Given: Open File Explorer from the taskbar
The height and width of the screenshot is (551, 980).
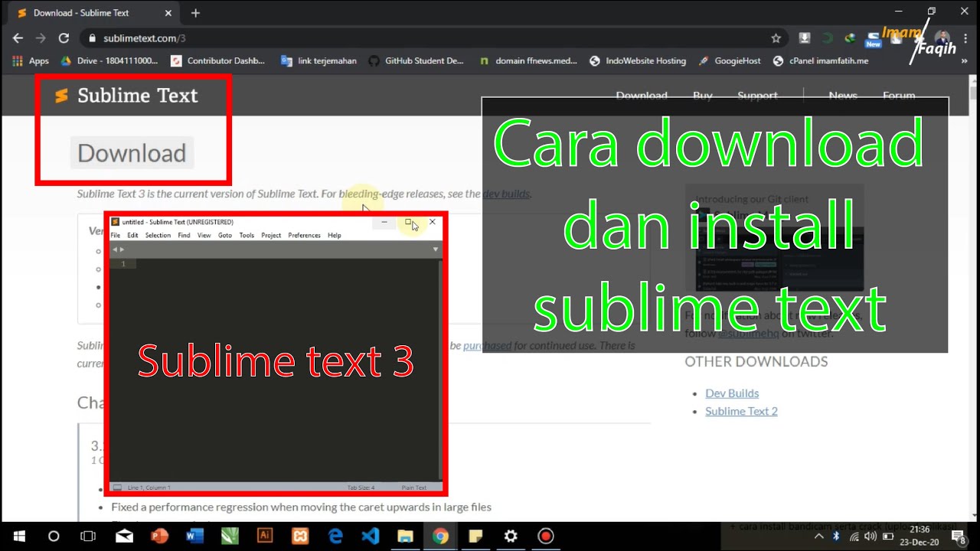Looking at the screenshot, I should (x=405, y=536).
